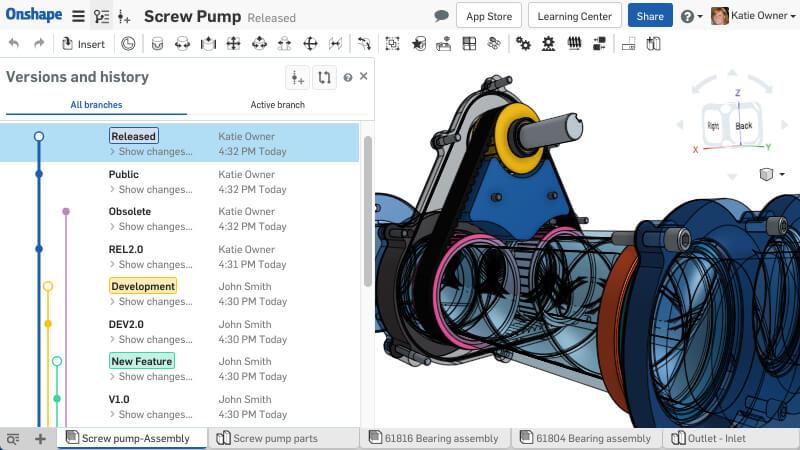Open the Learning Center
This screenshot has width=800, height=450.
tap(573, 16)
